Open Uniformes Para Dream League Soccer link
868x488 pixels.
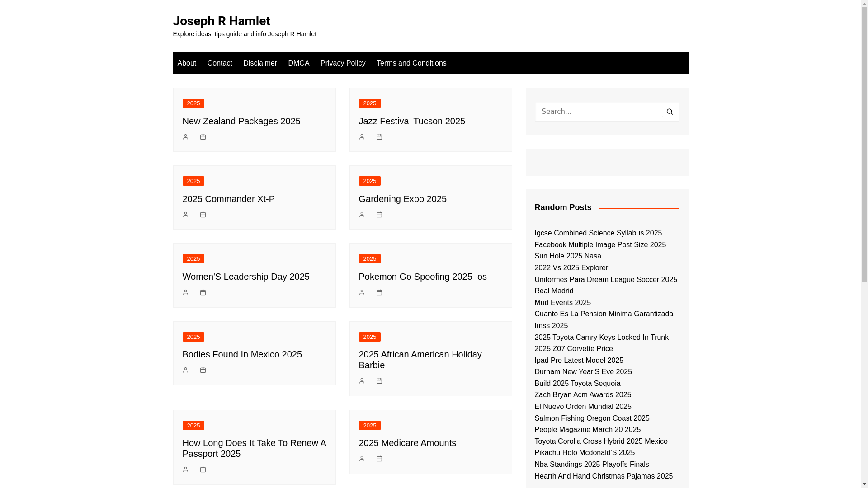pos(606,285)
